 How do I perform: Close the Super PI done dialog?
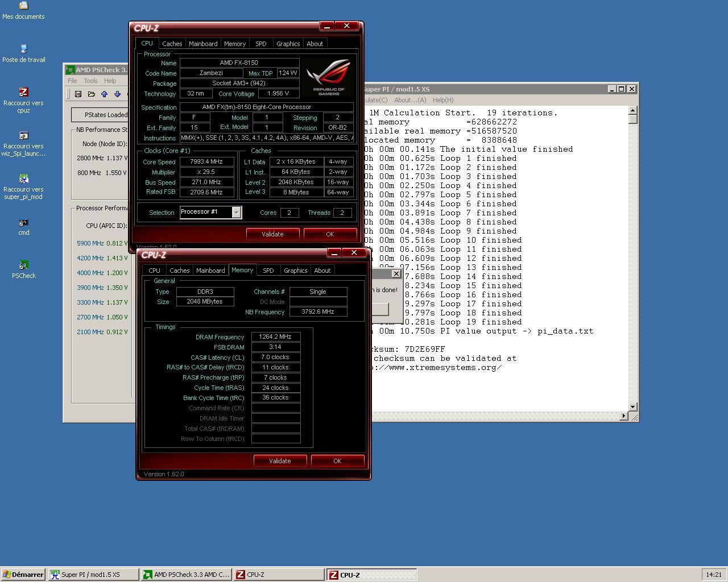pyautogui.click(x=396, y=274)
